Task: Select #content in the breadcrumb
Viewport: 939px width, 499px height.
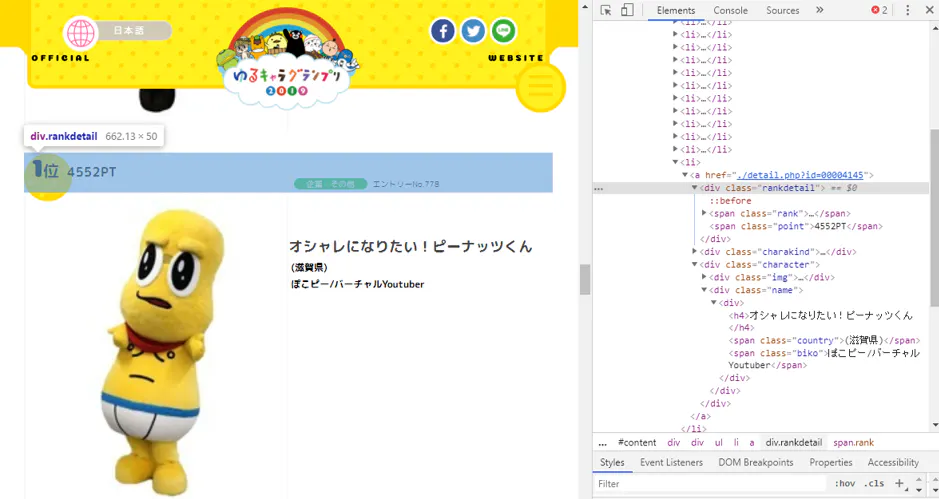Action: (637, 443)
